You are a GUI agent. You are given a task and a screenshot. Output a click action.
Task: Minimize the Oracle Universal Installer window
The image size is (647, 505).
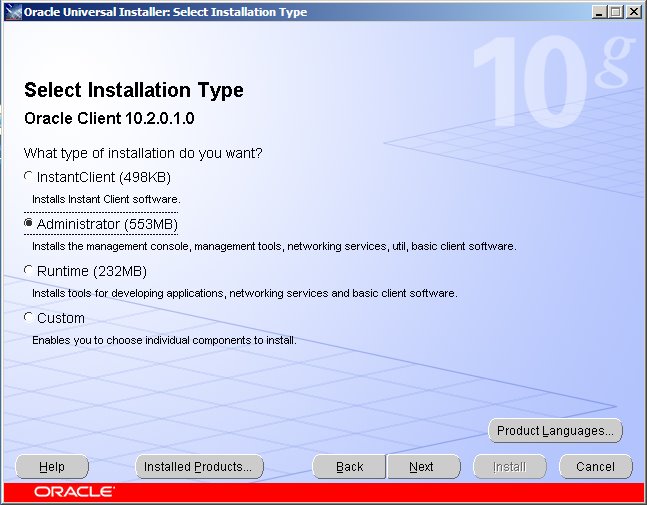[x=599, y=12]
